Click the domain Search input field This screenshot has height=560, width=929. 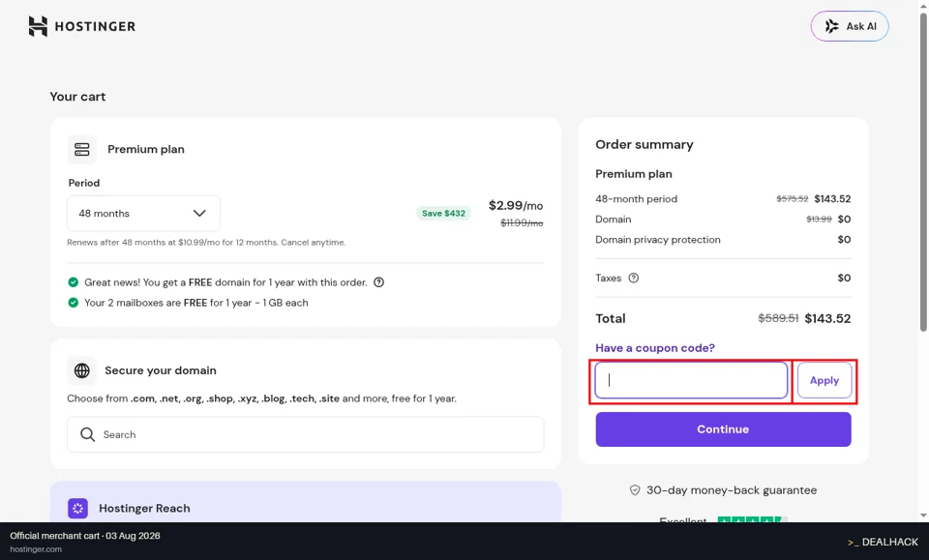pos(305,434)
